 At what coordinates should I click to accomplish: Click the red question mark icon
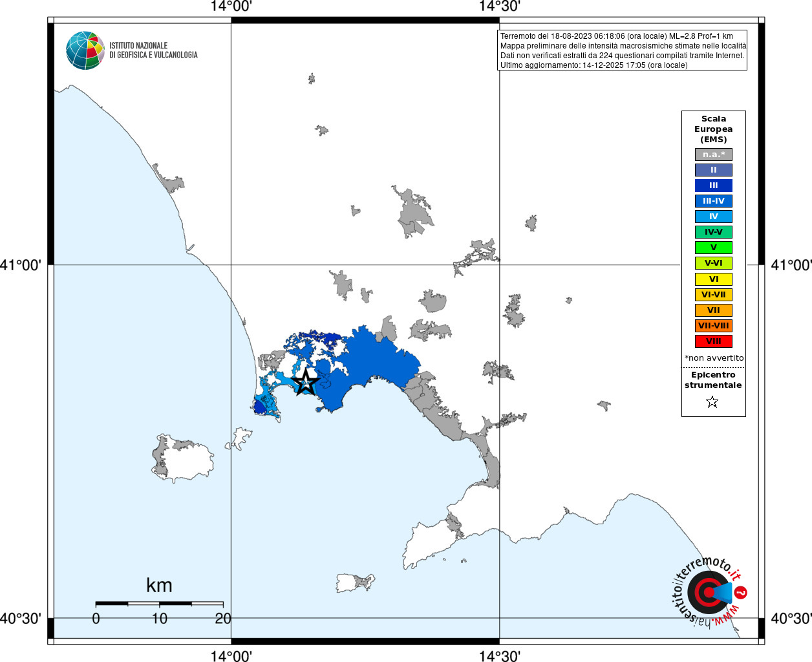(741, 592)
